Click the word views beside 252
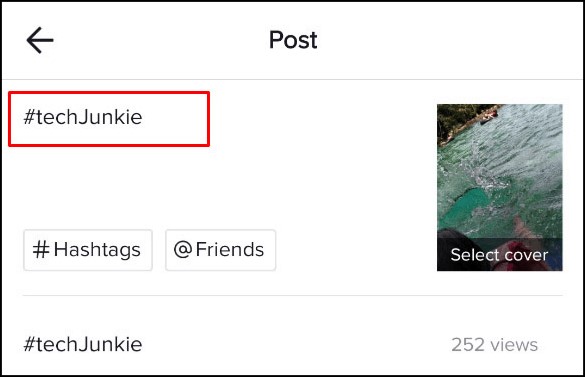585x377 pixels. [x=514, y=345]
